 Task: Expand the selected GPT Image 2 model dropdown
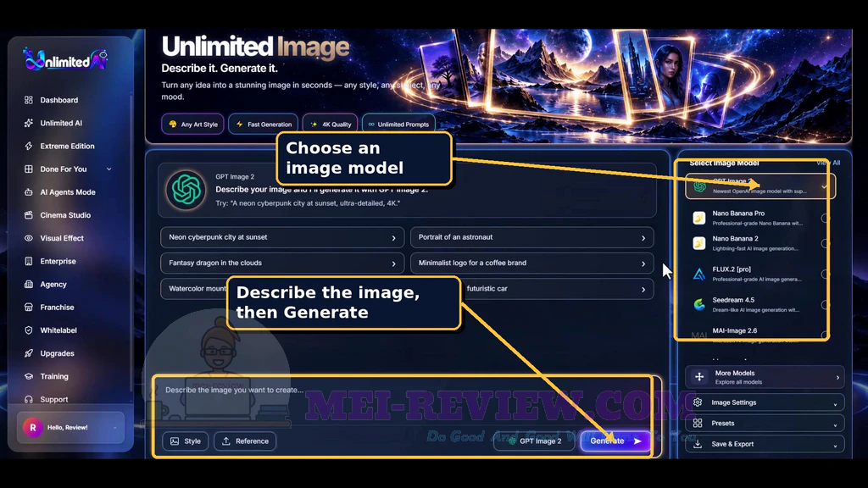coord(824,187)
